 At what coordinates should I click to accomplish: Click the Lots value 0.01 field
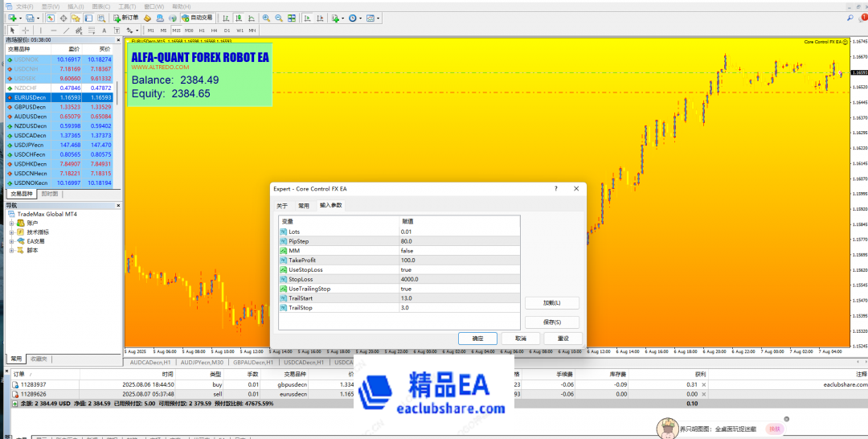click(460, 232)
